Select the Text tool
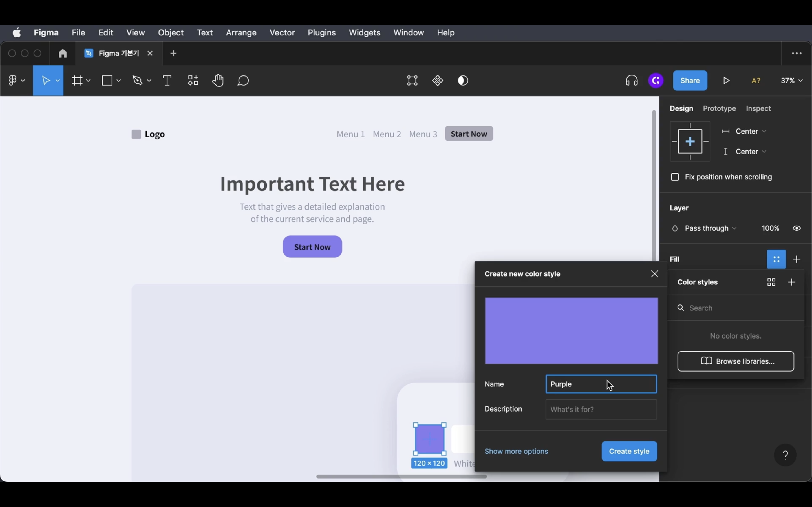 click(x=167, y=81)
